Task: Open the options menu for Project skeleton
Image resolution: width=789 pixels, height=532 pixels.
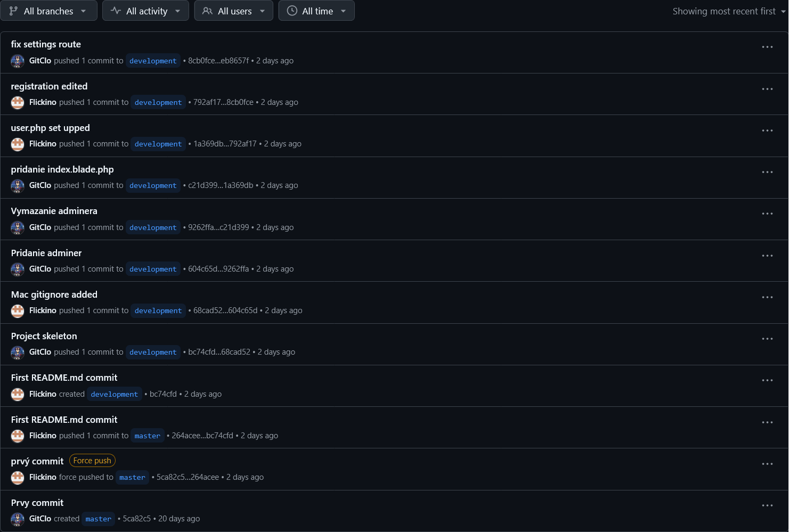Action: pyautogui.click(x=767, y=339)
